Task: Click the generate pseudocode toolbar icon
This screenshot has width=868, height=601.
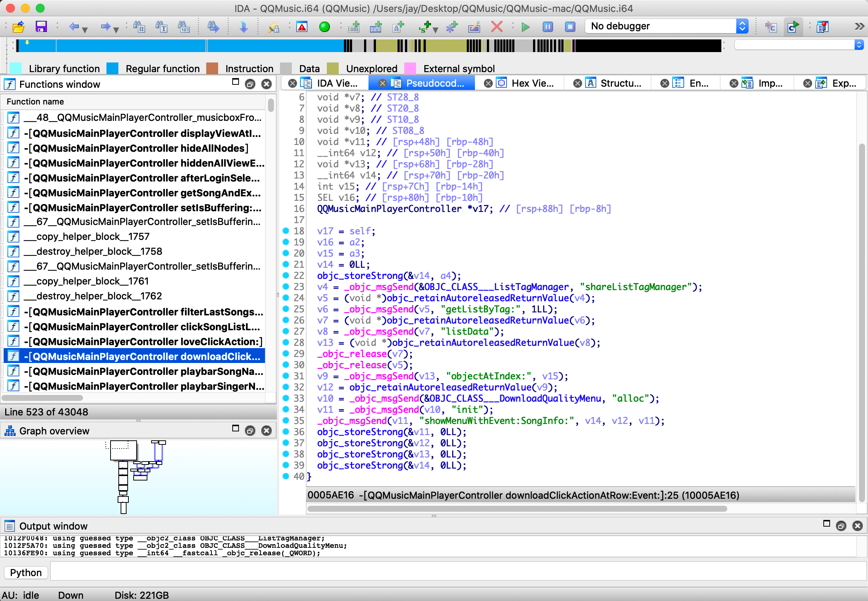Action: click(x=793, y=26)
